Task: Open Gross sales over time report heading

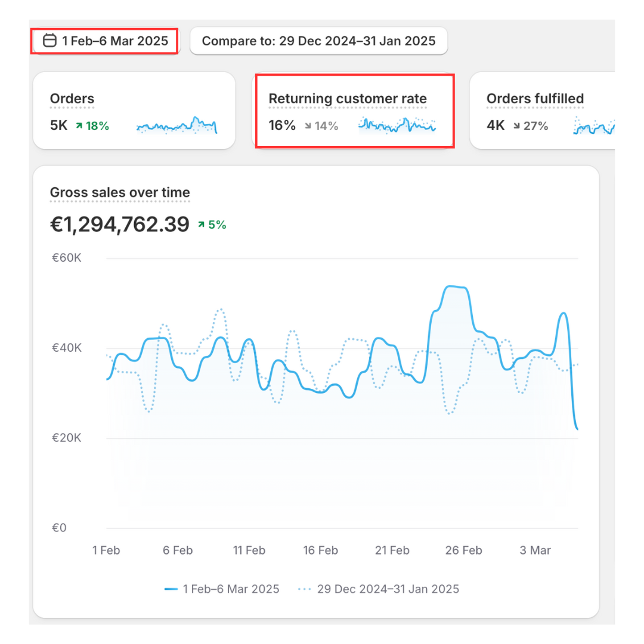Action: [x=120, y=193]
